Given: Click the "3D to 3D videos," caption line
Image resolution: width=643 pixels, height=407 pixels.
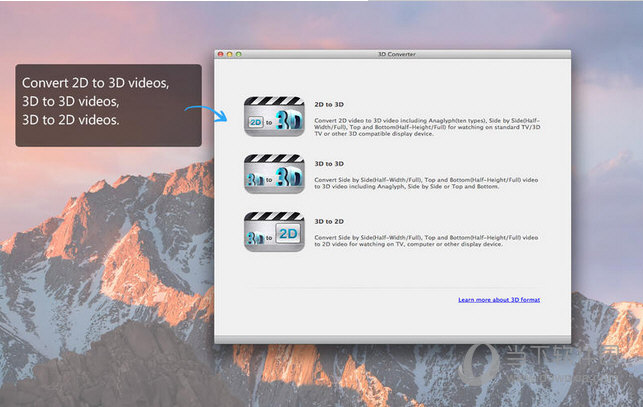Looking at the screenshot, I should point(70,102).
